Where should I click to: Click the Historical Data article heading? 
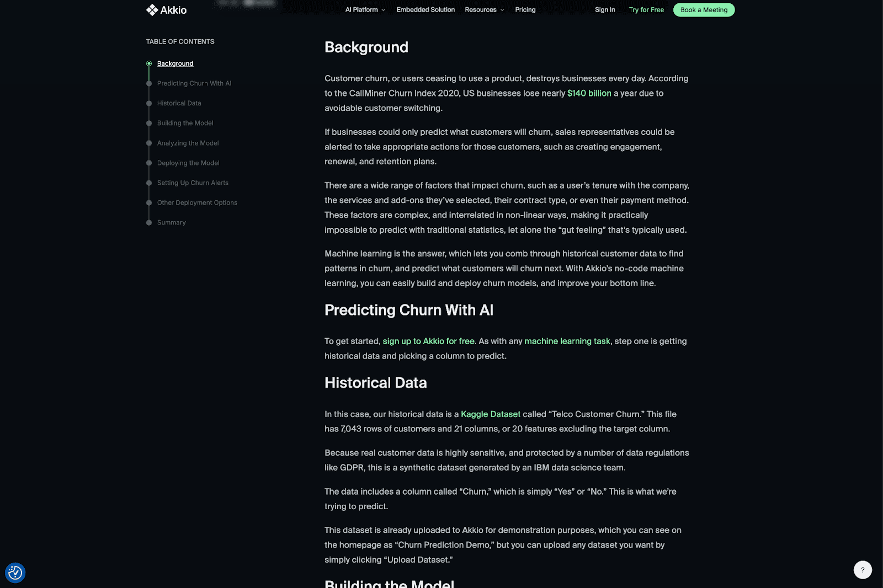(x=376, y=383)
